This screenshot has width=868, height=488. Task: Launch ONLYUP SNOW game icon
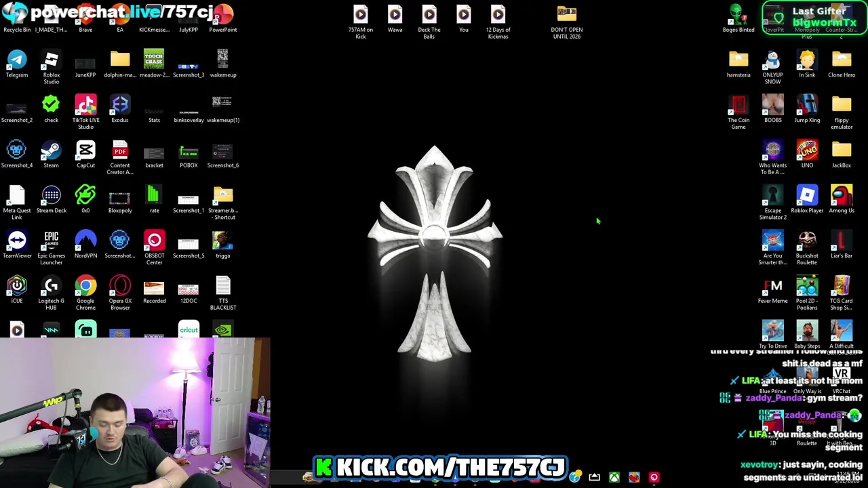click(772, 66)
